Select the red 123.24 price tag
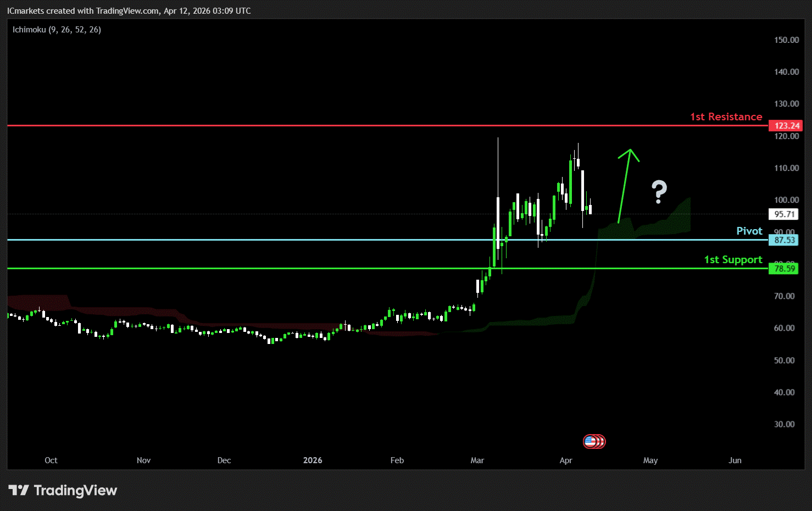This screenshot has height=511, width=812. tap(786, 126)
